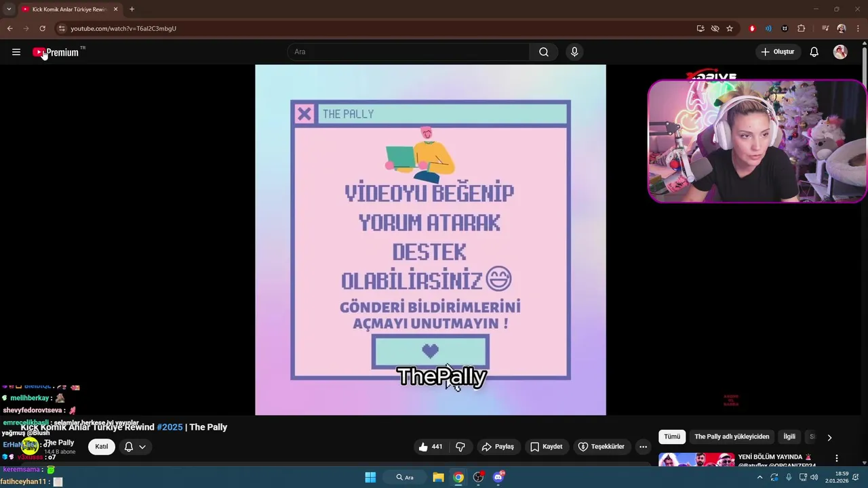Go back in Chrome
This screenshot has height=488, width=868.
[x=9, y=28]
